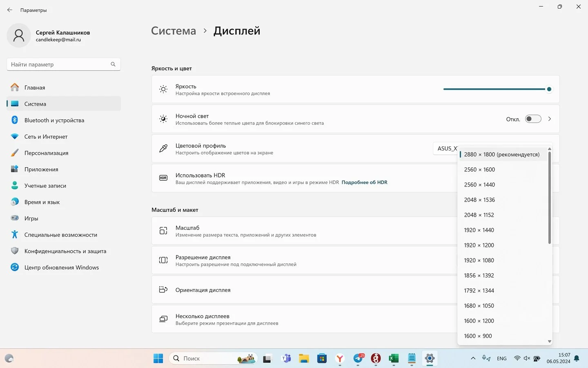588x368 pixels.
Task: Click the Wi-Fi icon in the tray
Action: pyautogui.click(x=517, y=359)
